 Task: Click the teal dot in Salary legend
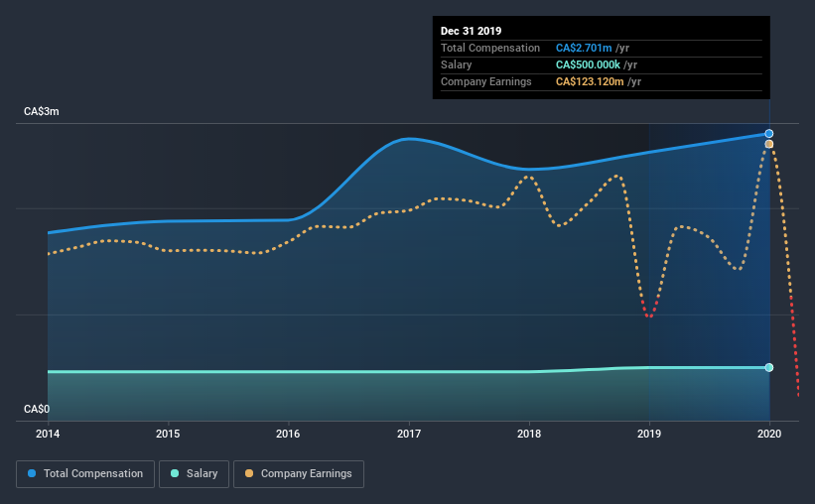175,473
